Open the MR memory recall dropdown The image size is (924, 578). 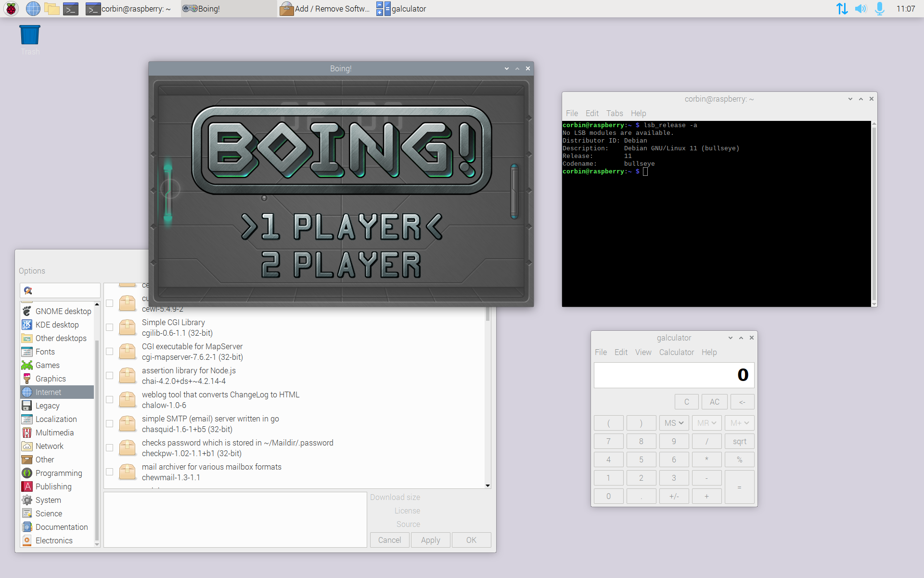(706, 423)
